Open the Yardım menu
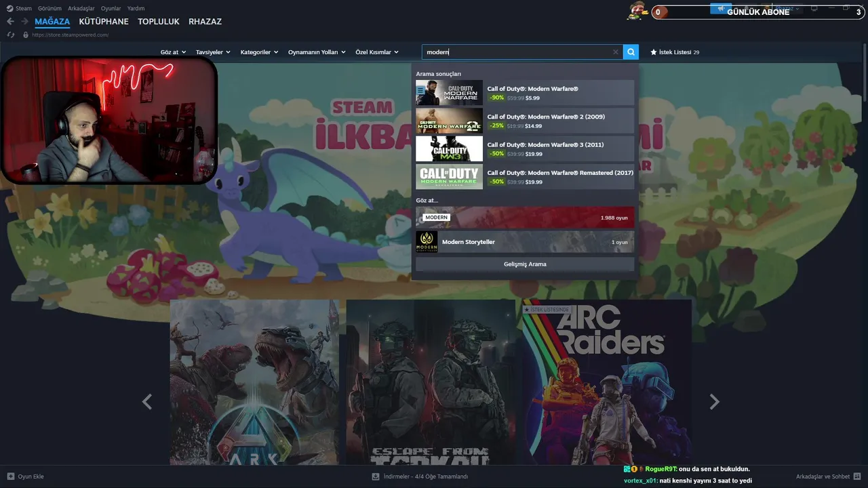Screen dimensions: 868x488 136,9
